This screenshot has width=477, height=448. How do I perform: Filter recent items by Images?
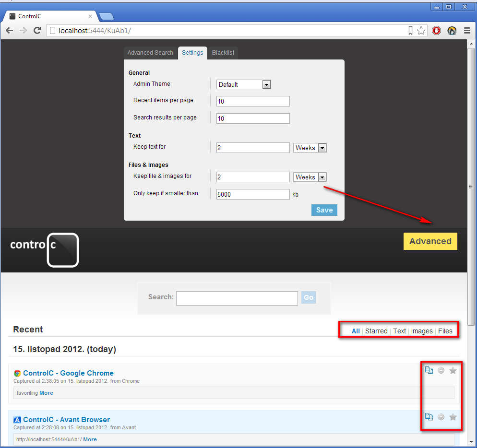[x=422, y=331]
